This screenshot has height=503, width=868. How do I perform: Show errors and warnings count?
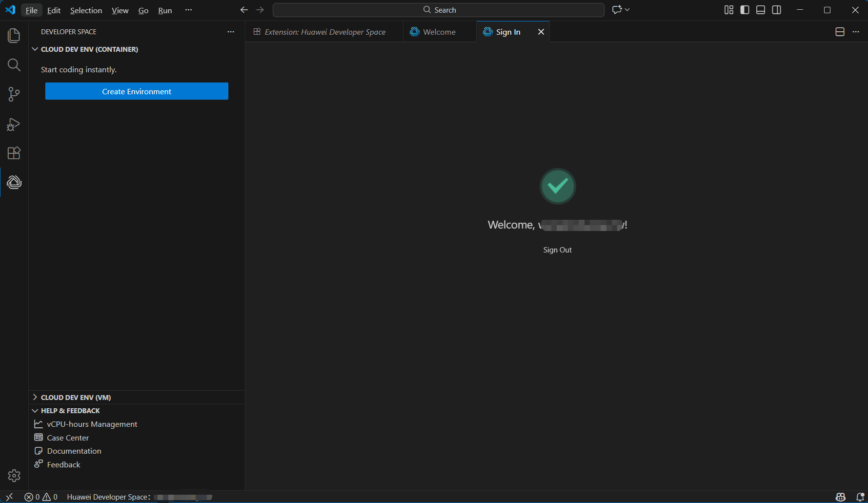tap(41, 497)
